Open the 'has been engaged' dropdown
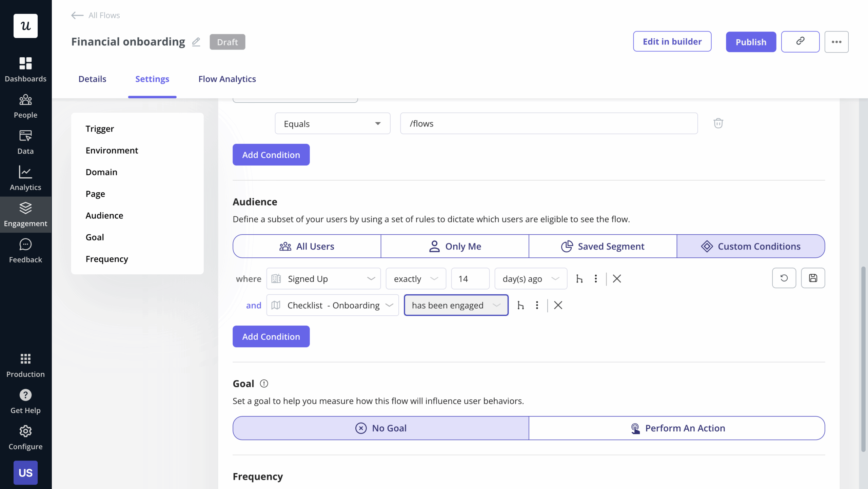 [x=456, y=305]
